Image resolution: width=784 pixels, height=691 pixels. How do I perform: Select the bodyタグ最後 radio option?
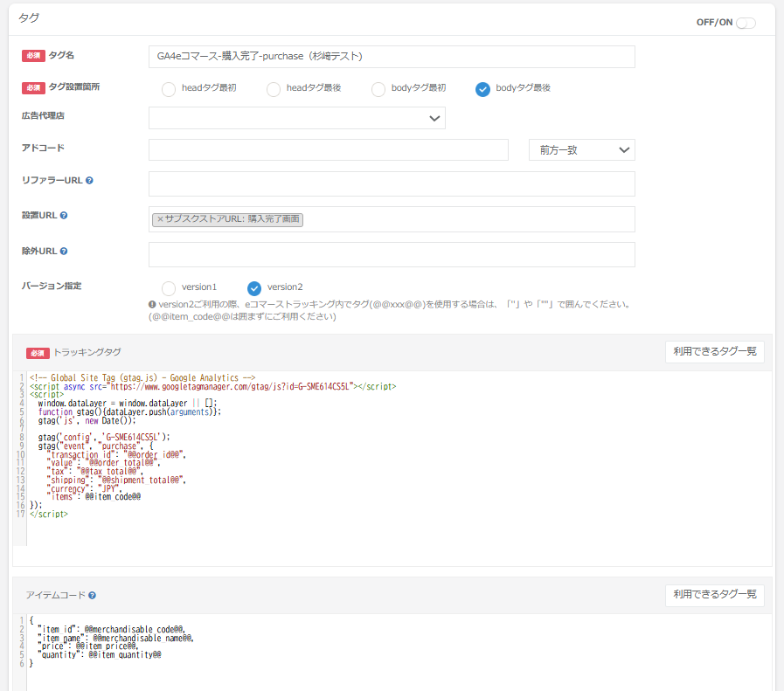pos(483,89)
